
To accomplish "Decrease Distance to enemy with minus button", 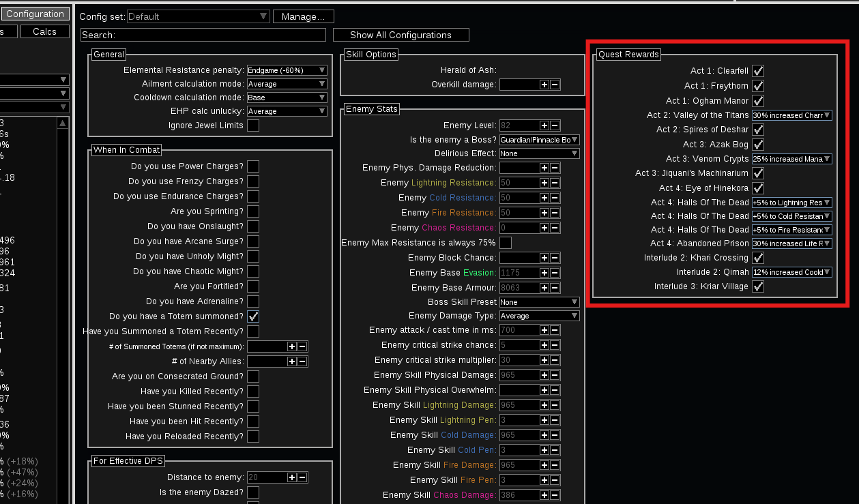I will pyautogui.click(x=302, y=477).
